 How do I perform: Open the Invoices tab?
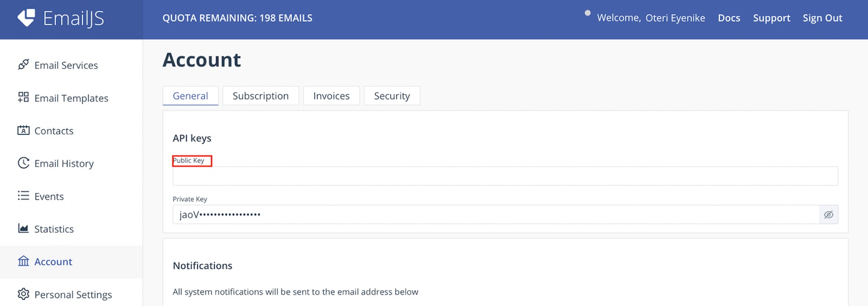tap(331, 96)
